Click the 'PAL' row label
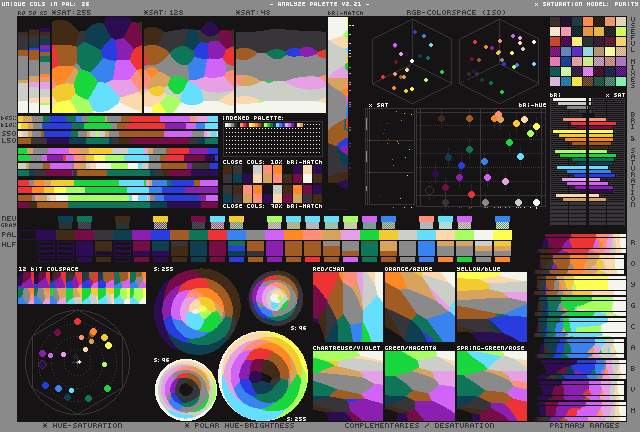 (9, 234)
